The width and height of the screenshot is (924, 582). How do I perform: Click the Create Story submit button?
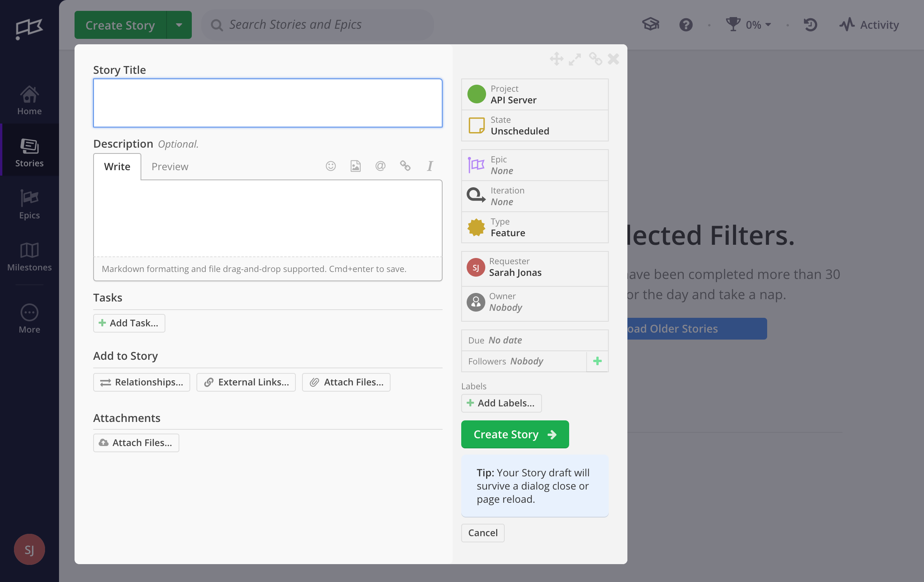point(514,434)
